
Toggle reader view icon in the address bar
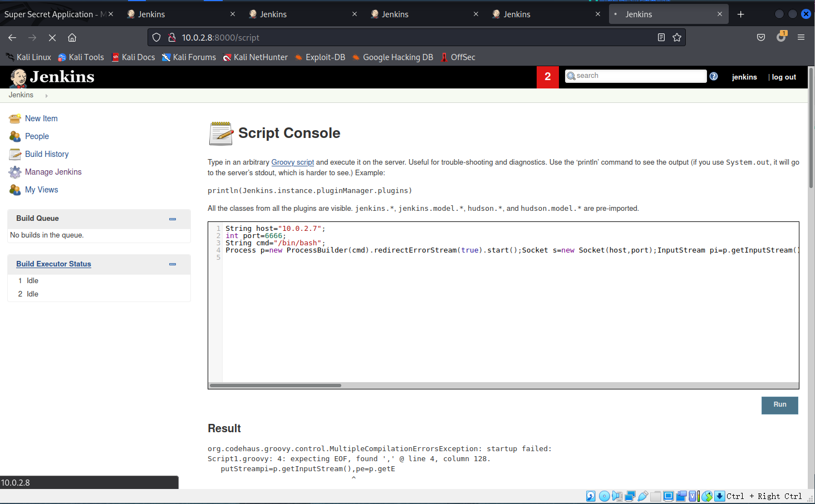tap(661, 37)
